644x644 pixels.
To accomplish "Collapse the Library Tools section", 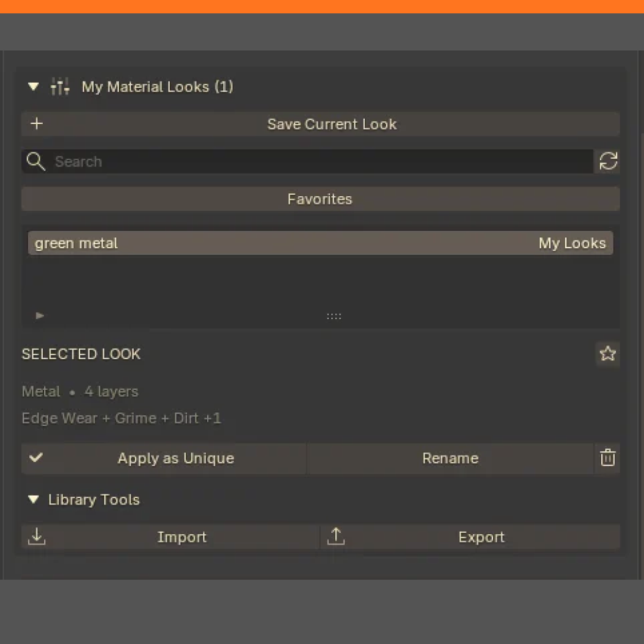I will coord(33,500).
